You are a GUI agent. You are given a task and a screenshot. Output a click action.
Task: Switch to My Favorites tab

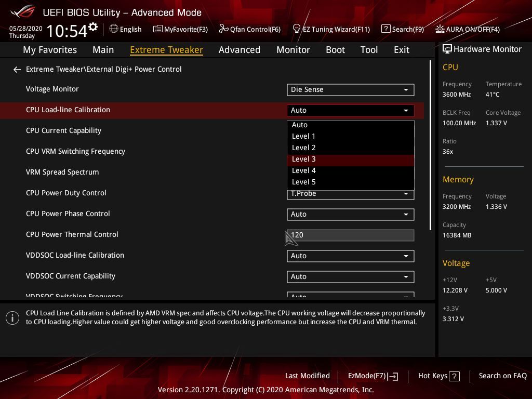(x=50, y=50)
